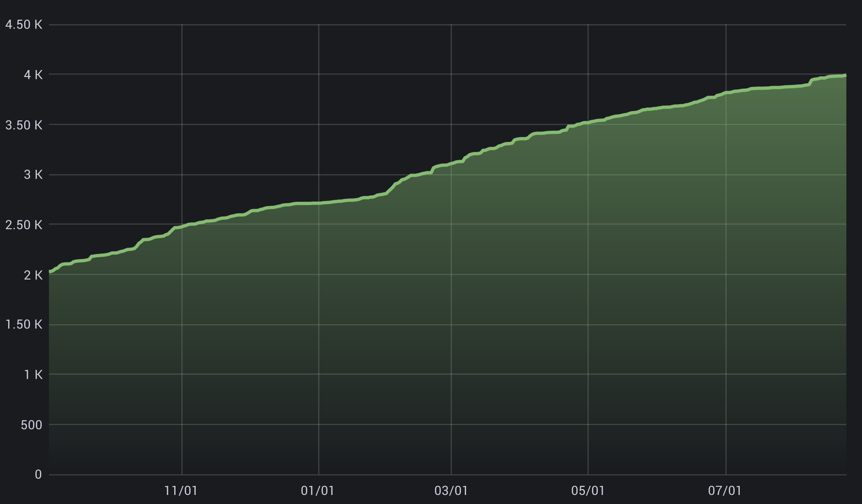This screenshot has height=504, width=862.
Task: Click the 2.50 K y-axis label
Action: click(x=24, y=225)
